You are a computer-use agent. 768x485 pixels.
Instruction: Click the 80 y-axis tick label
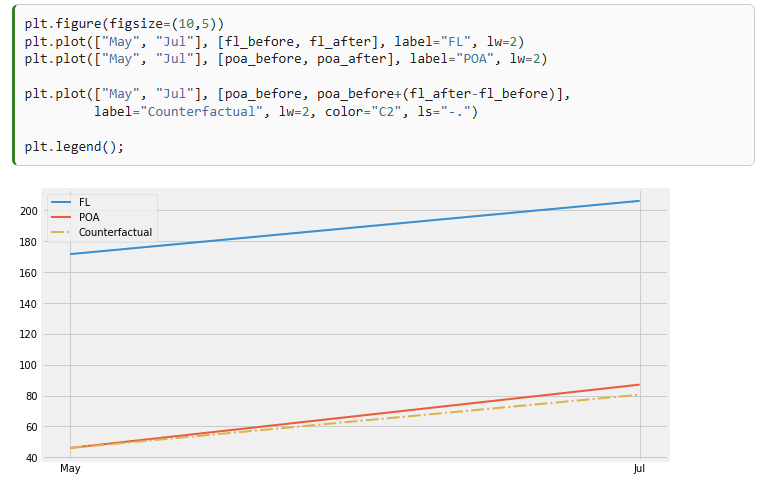pos(31,396)
